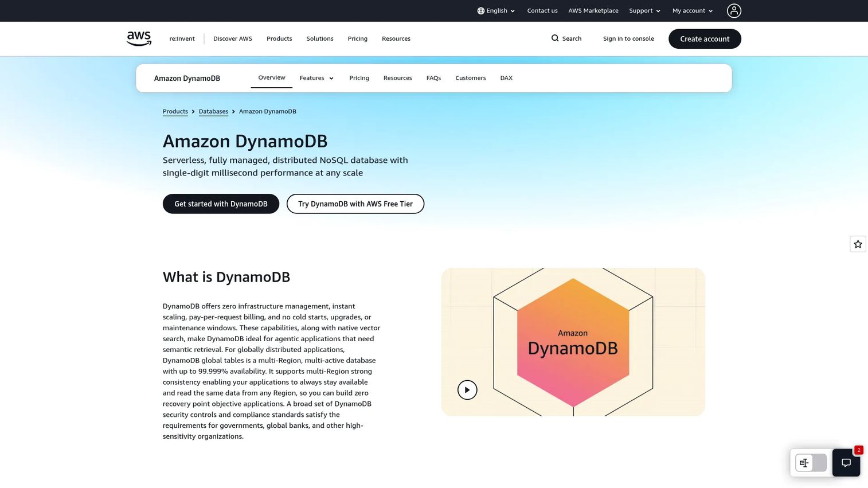Click the AWS logo
Image resolution: width=868 pixels, height=488 pixels.
click(x=139, y=38)
